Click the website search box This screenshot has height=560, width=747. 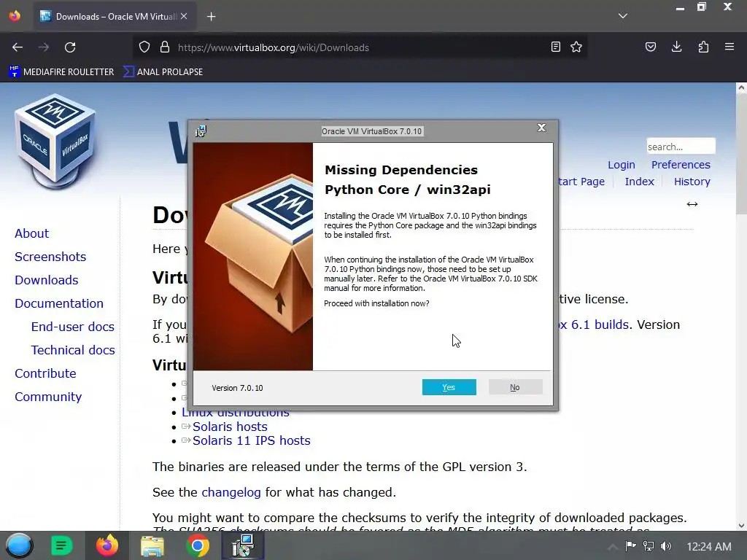click(681, 146)
